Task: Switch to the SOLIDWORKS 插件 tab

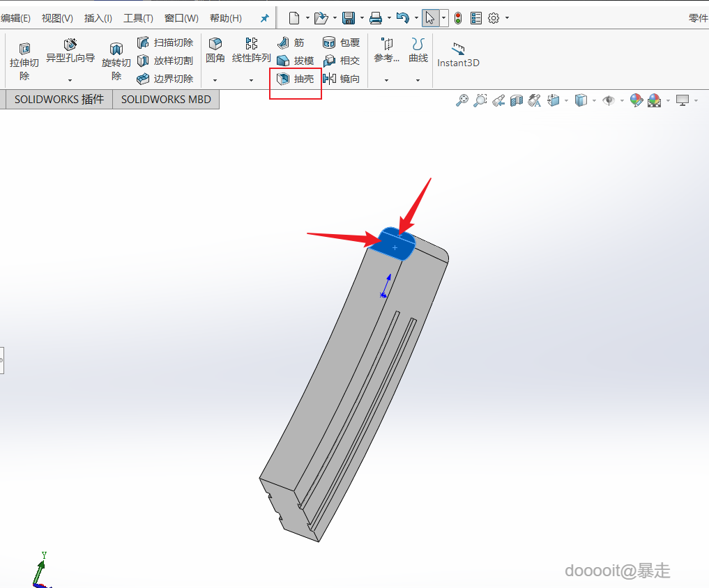Action: click(59, 100)
